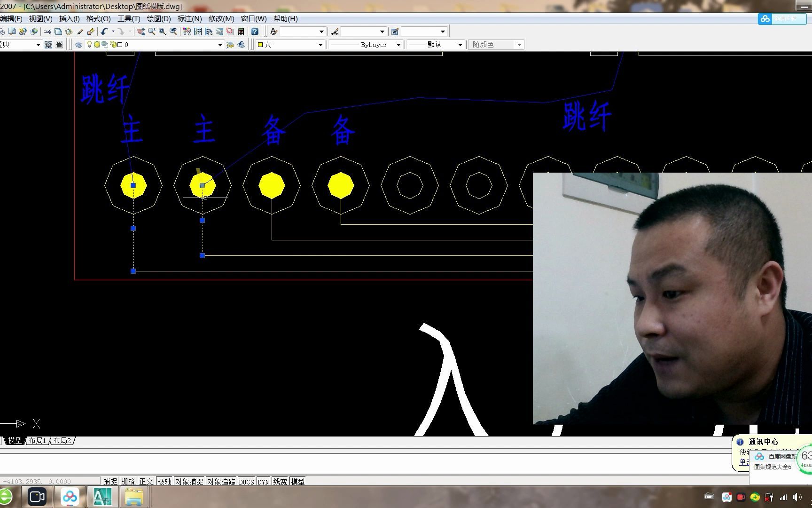Image resolution: width=812 pixels, height=508 pixels.
Task: Toggle the 栅格 grid display button
Action: point(128,481)
